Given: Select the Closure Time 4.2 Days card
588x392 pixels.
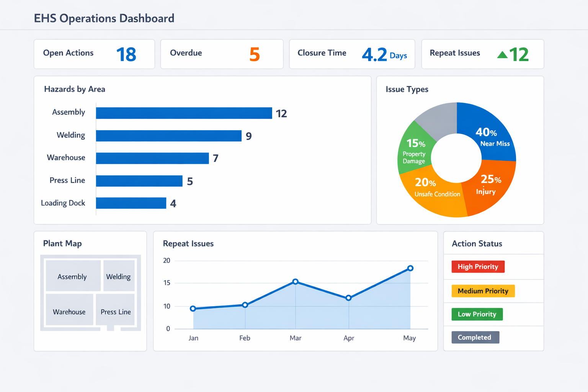Looking at the screenshot, I should 352,54.
